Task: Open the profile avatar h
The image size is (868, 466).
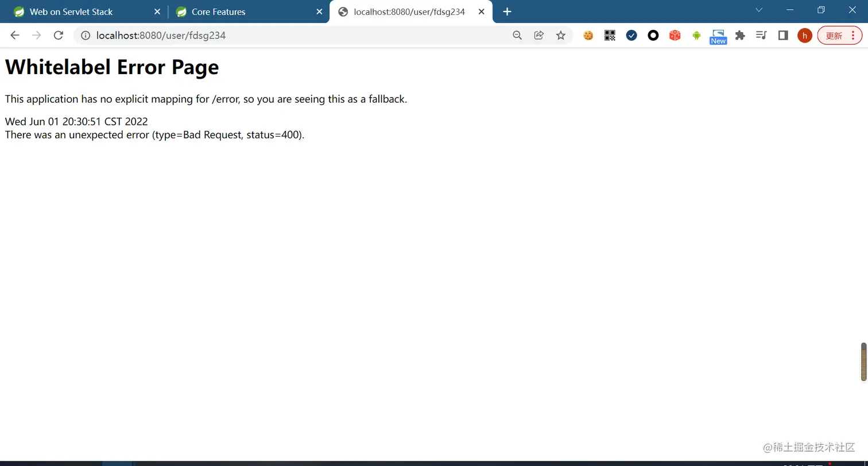Action: click(805, 36)
